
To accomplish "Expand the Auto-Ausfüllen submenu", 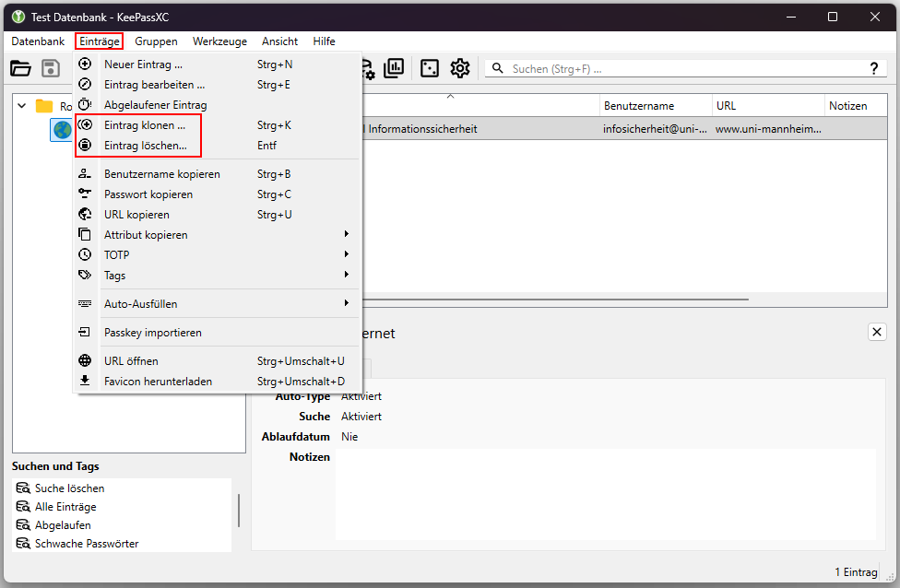I will (x=346, y=303).
